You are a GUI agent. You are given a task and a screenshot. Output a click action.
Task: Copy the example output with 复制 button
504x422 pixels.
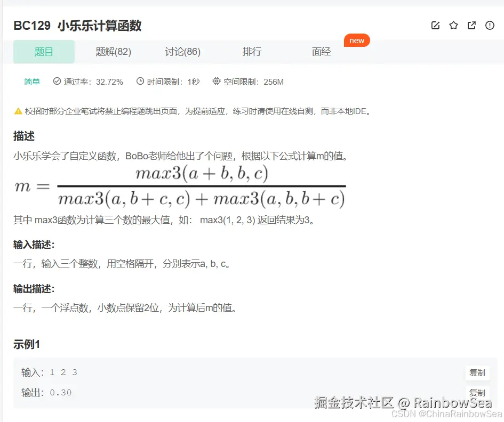477,393
